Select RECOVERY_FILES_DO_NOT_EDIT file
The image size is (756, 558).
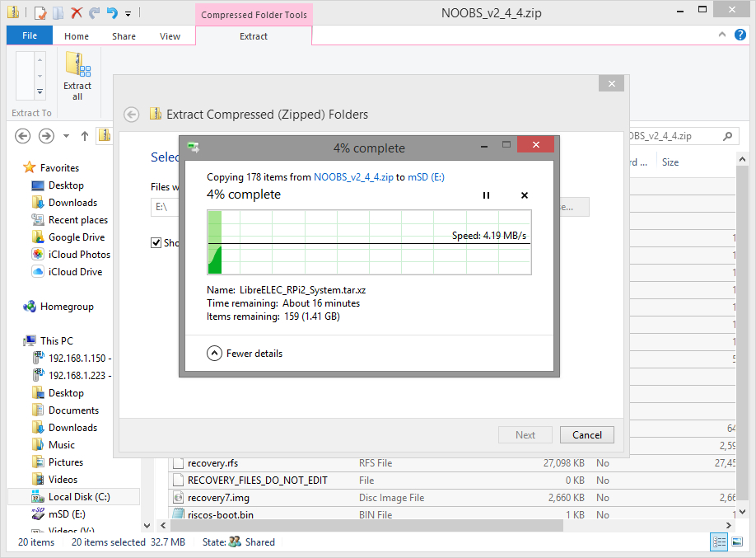point(258,481)
